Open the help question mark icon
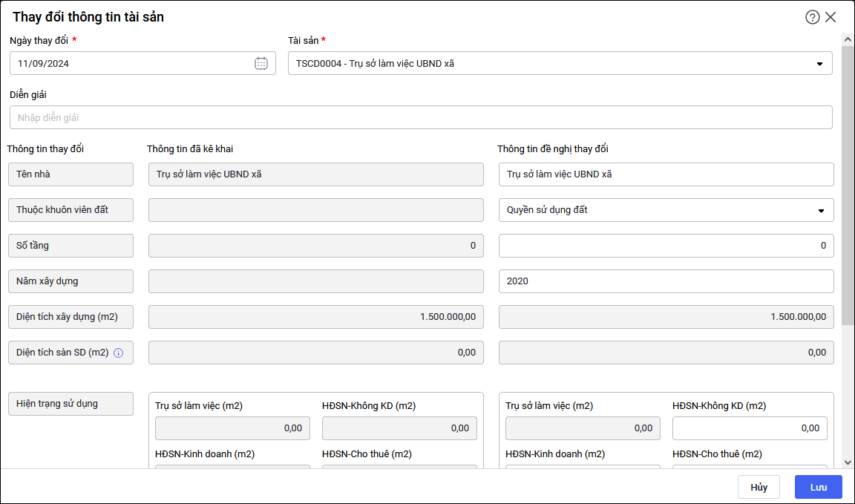This screenshot has height=504, width=855. tap(813, 17)
